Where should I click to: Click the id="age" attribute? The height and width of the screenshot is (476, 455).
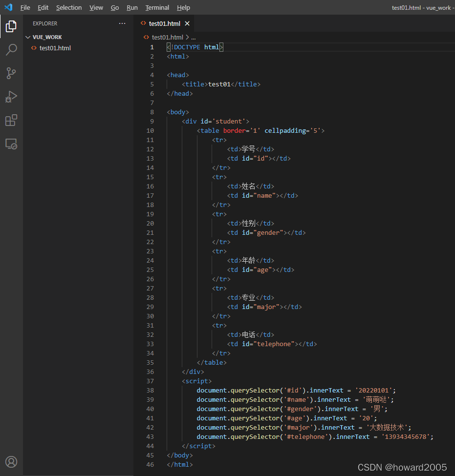[x=257, y=270]
